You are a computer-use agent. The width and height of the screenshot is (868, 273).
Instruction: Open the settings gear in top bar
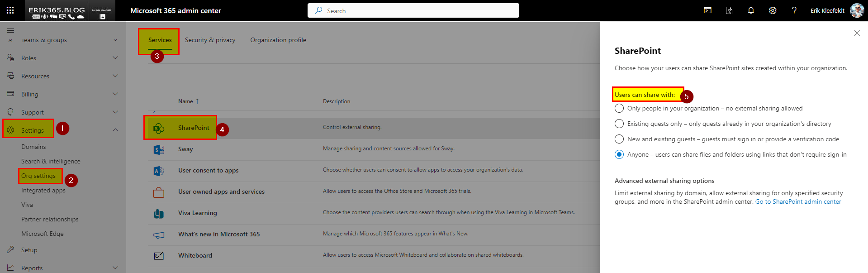click(773, 10)
